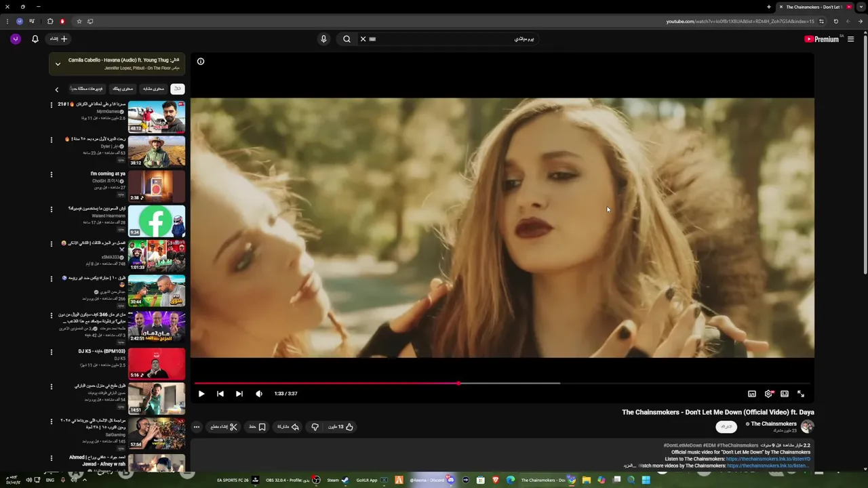Share the video
Viewport: 868px width, 488px height.
(288, 427)
